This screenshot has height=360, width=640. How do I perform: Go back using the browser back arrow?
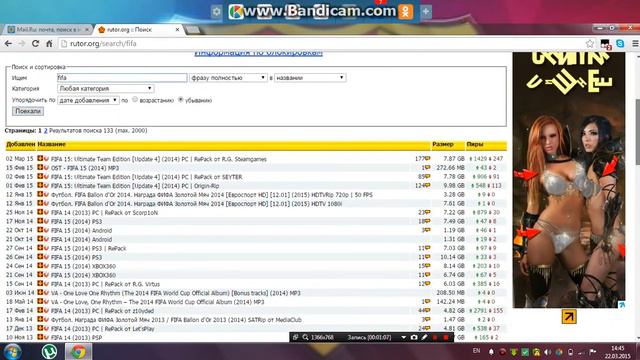pyautogui.click(x=8, y=43)
